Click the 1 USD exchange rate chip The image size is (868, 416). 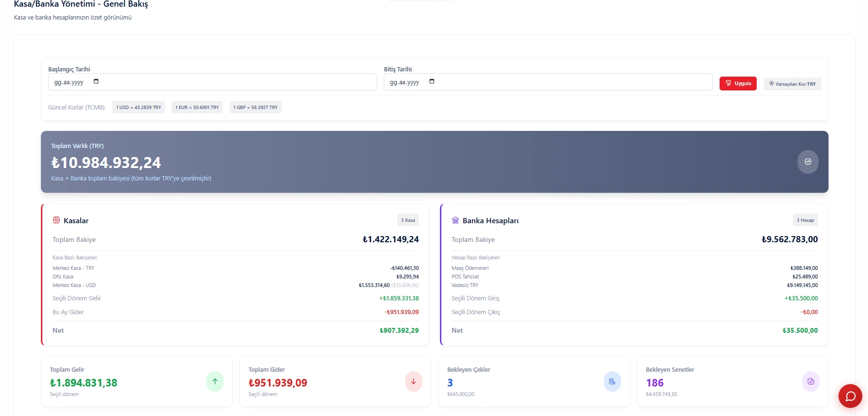tap(138, 107)
